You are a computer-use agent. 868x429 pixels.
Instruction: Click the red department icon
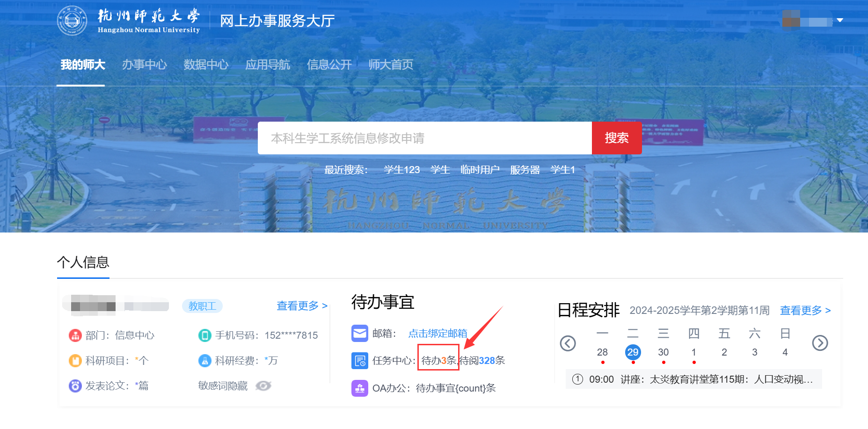coord(75,335)
